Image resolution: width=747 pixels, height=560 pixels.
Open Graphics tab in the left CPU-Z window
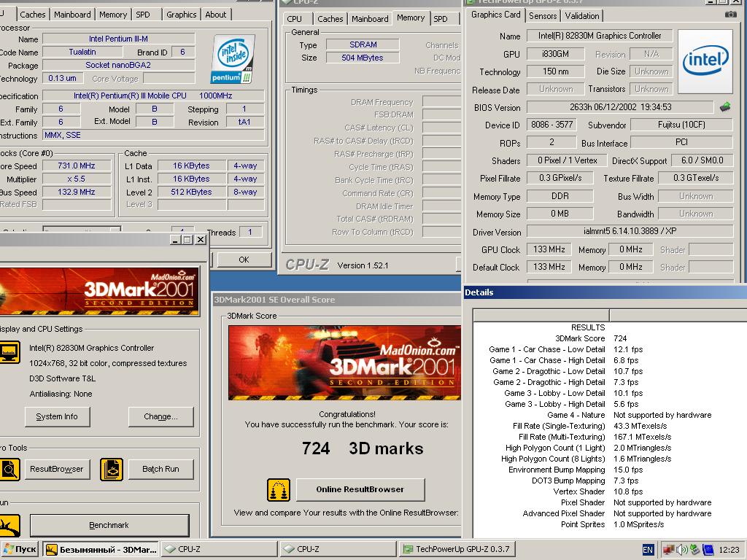point(181,15)
